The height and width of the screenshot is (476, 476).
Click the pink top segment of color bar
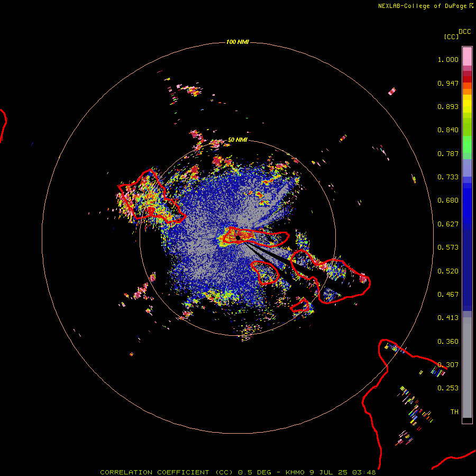click(x=467, y=56)
